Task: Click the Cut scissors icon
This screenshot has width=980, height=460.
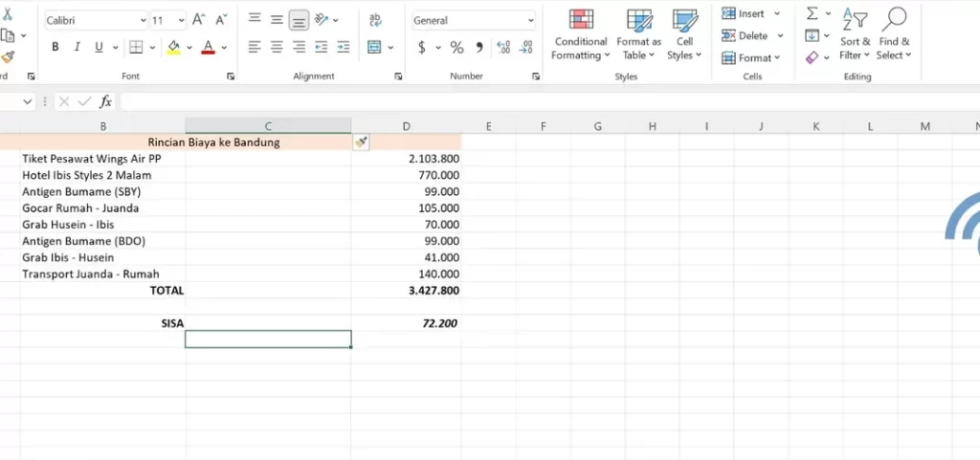Action: point(7,13)
